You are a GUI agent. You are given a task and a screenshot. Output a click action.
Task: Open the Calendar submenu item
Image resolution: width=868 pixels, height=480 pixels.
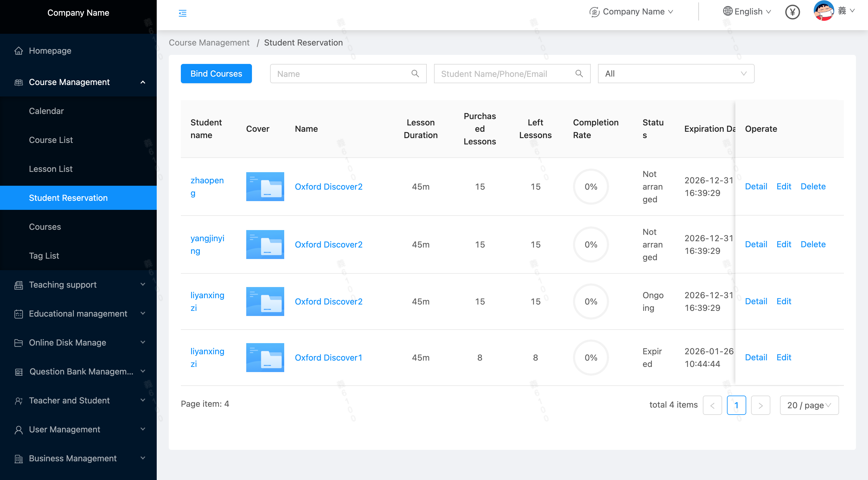click(x=46, y=111)
